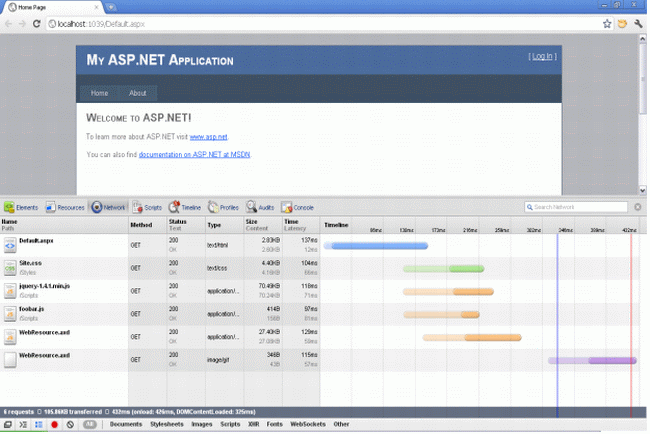Image resolution: width=650 pixels, height=434 pixels.
Task: Filter requests by Scripts
Action: click(230, 424)
